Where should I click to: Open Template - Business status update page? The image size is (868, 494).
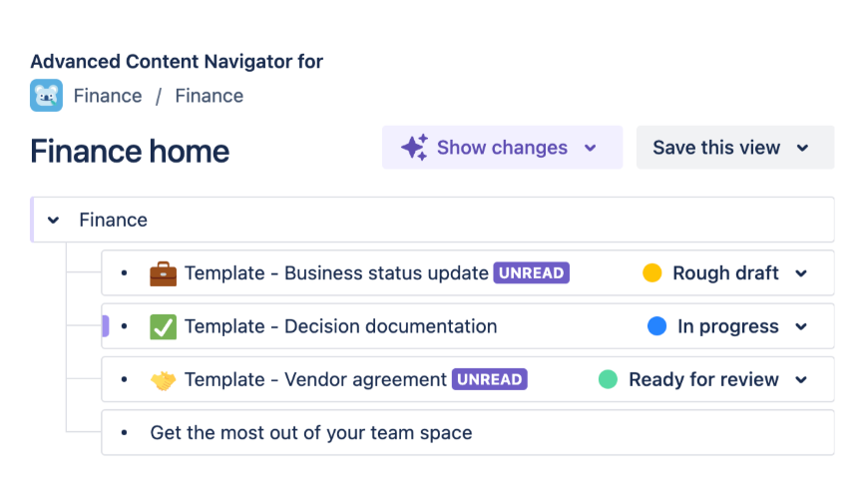pos(336,273)
